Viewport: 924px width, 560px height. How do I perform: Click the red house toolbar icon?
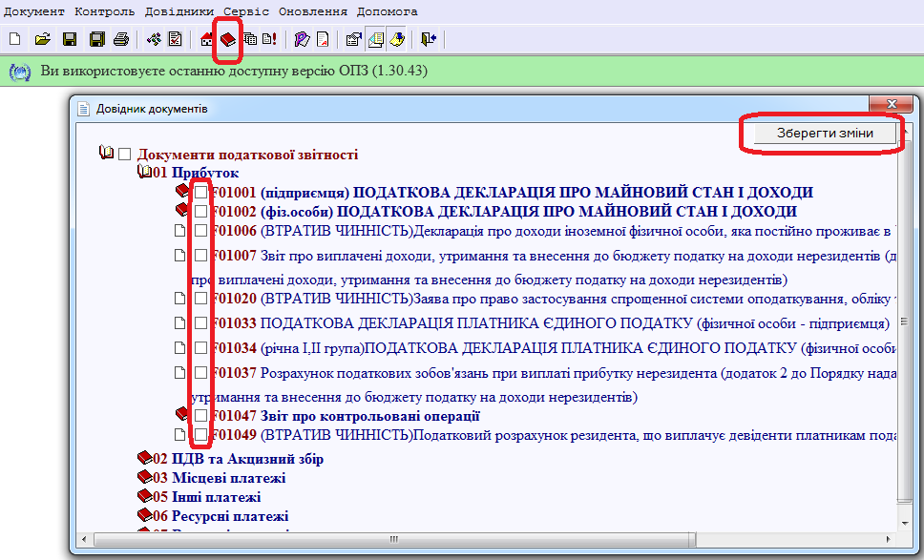pyautogui.click(x=207, y=39)
